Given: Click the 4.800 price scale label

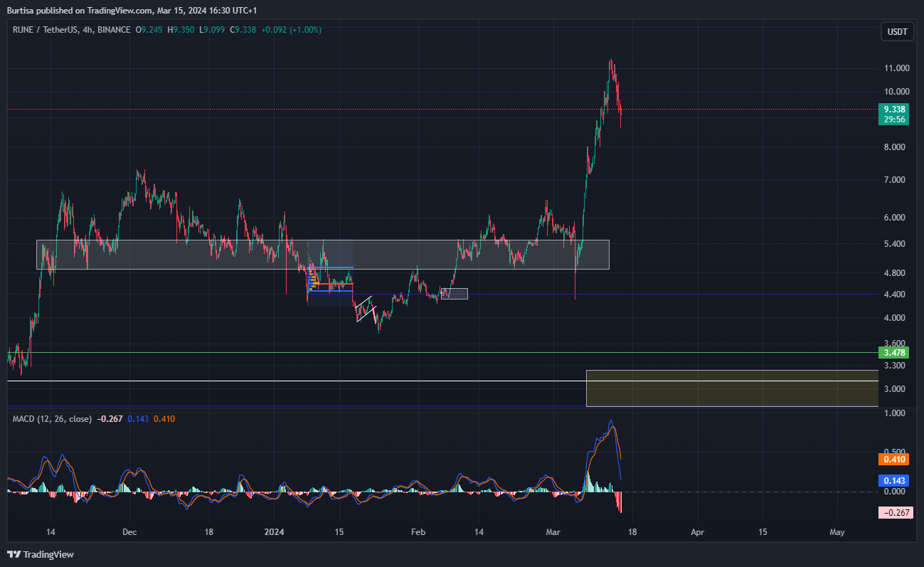Looking at the screenshot, I should pyautogui.click(x=896, y=273).
